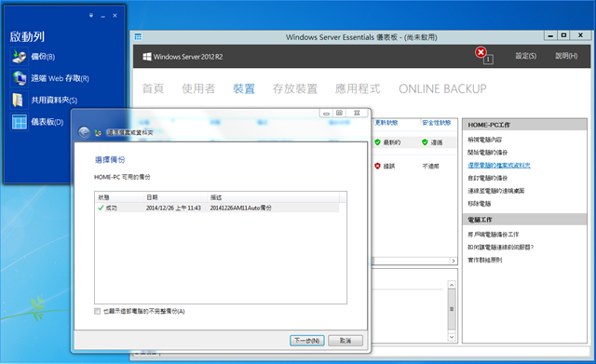Image resolution: width=596 pixels, height=364 pixels.
Task: Select the 裝置 tab
Action: coord(244,88)
